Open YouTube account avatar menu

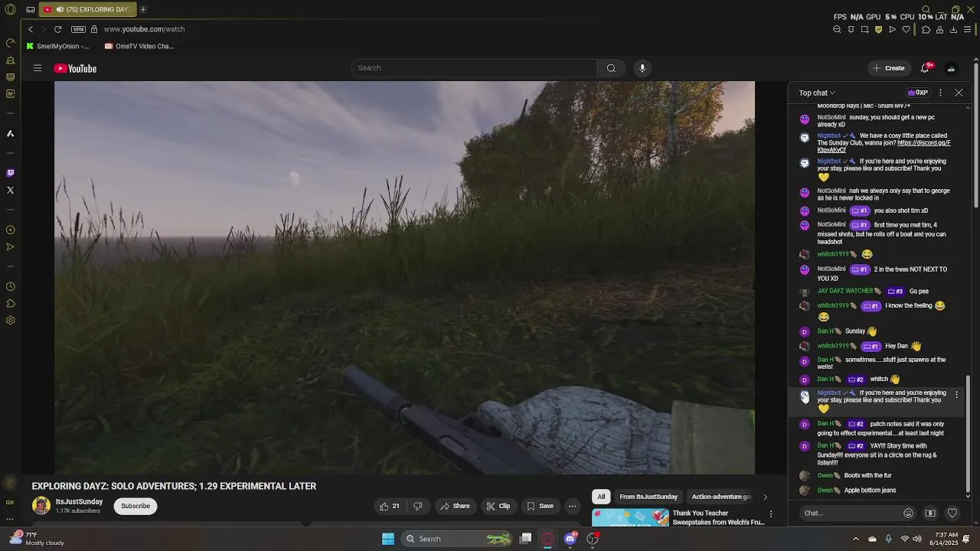951,69
